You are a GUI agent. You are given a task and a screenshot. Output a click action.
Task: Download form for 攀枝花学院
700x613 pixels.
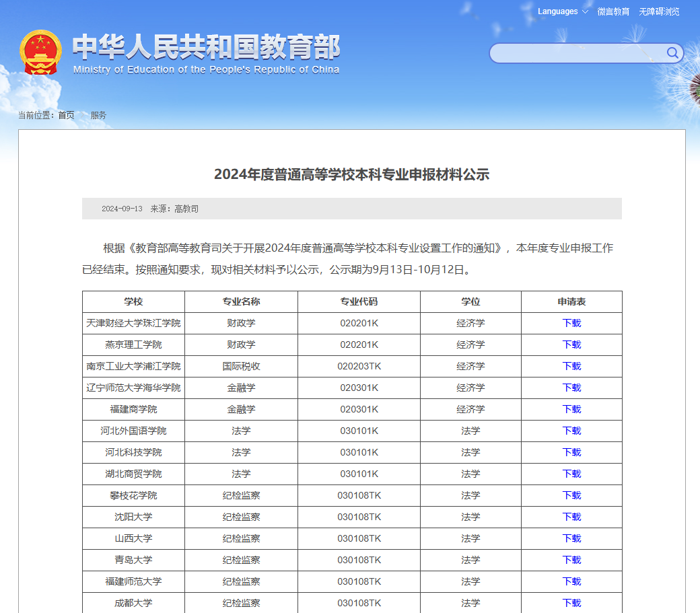(x=571, y=495)
